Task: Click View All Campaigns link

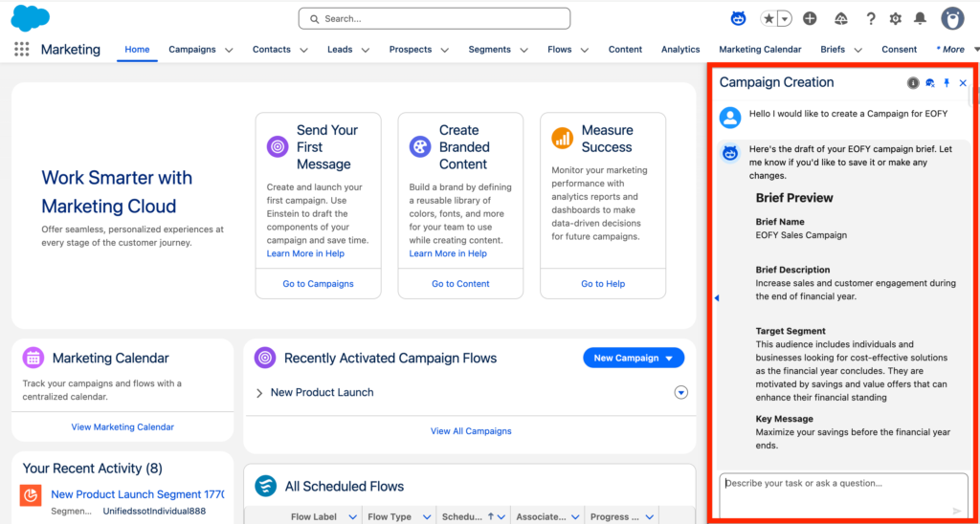Action: 471,431
